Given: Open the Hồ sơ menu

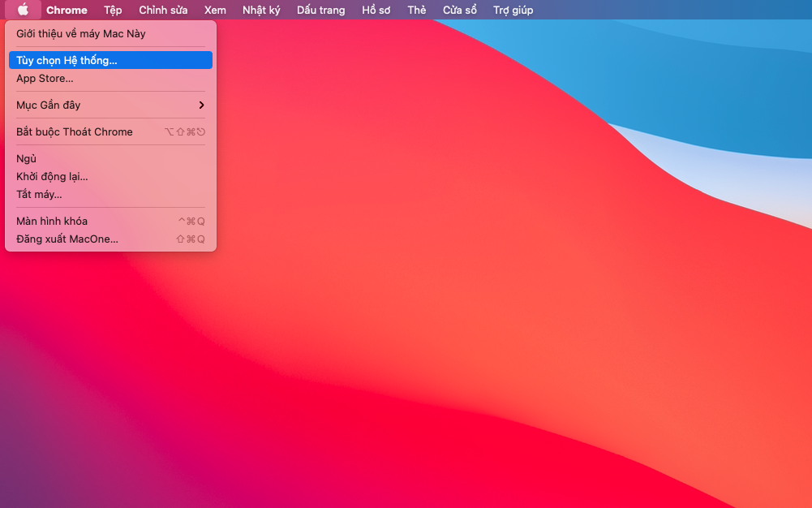Looking at the screenshot, I should tap(376, 10).
